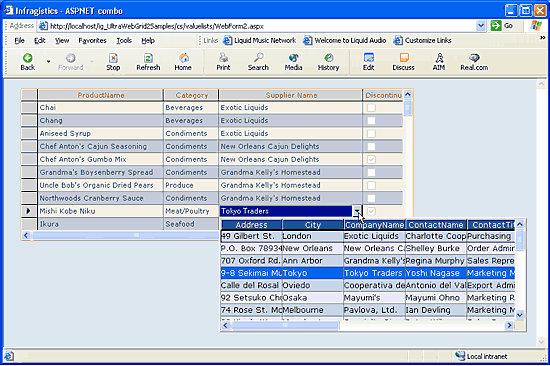Open the Favorites menu

point(92,41)
